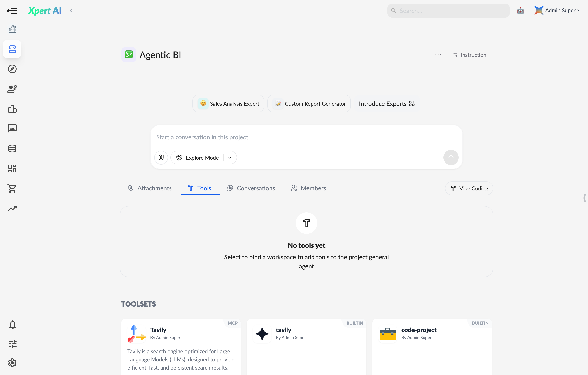This screenshot has width=588, height=375.
Task: Open the '...' more options menu near Instruction
Action: pyautogui.click(x=438, y=55)
